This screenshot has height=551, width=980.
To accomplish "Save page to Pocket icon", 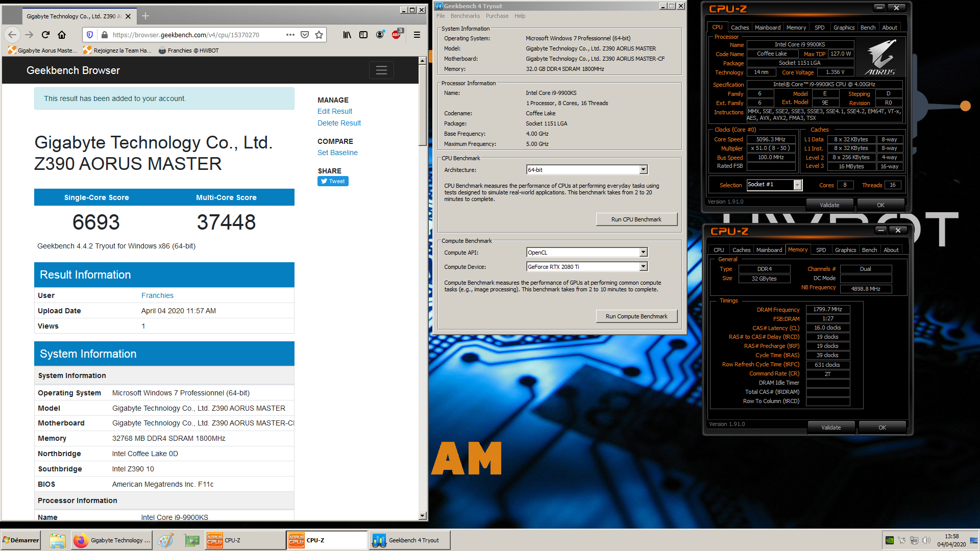I will tap(305, 35).
